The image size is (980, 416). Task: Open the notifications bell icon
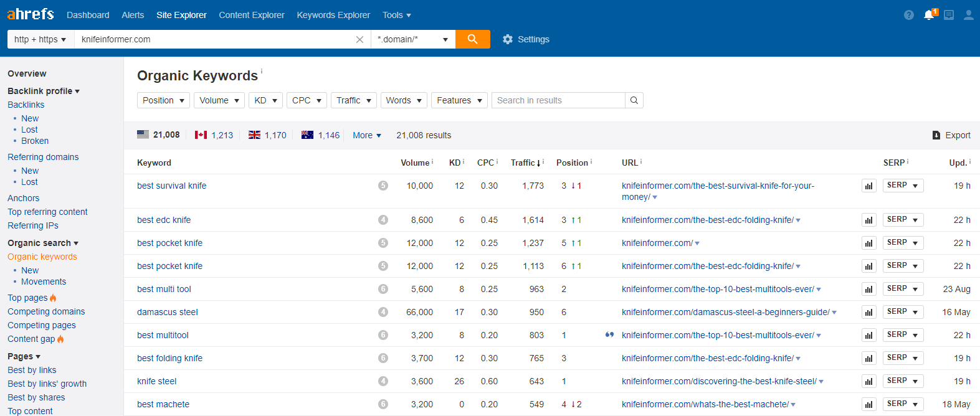pyautogui.click(x=930, y=14)
